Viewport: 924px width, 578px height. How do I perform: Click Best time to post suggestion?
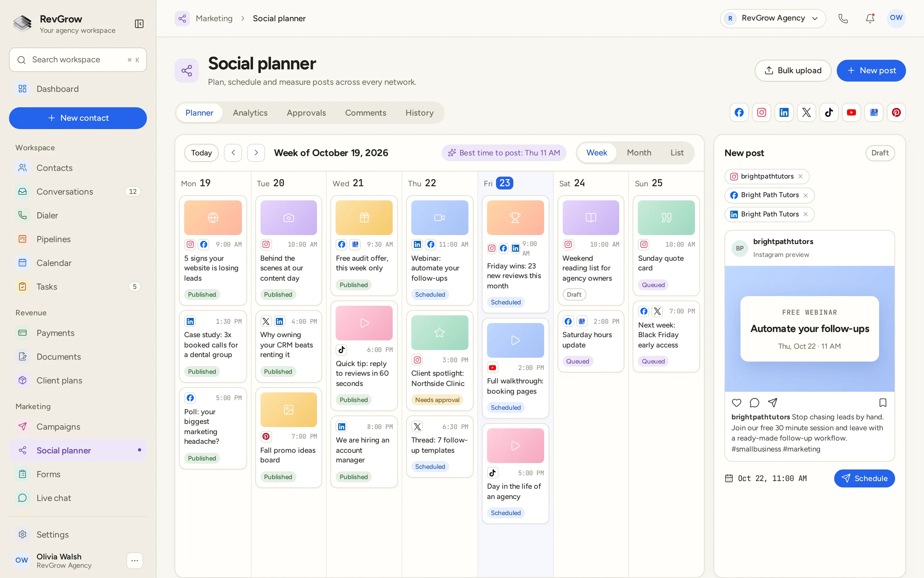coord(504,153)
